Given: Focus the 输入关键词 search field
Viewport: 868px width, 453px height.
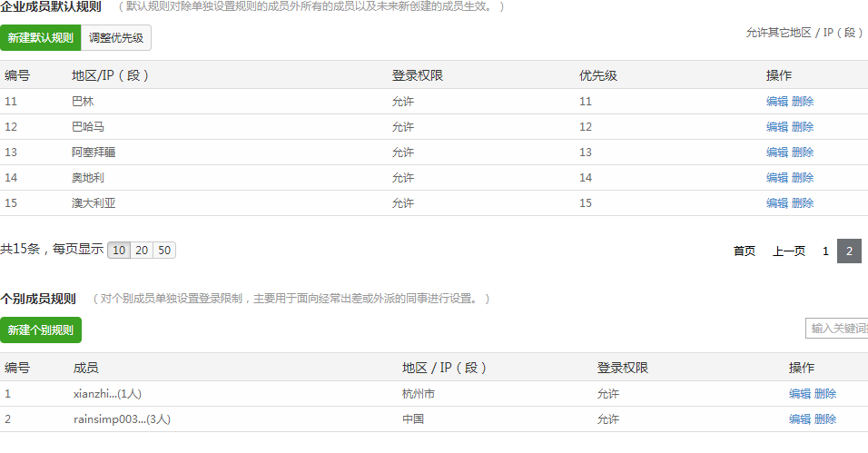Looking at the screenshot, I should point(836,329).
